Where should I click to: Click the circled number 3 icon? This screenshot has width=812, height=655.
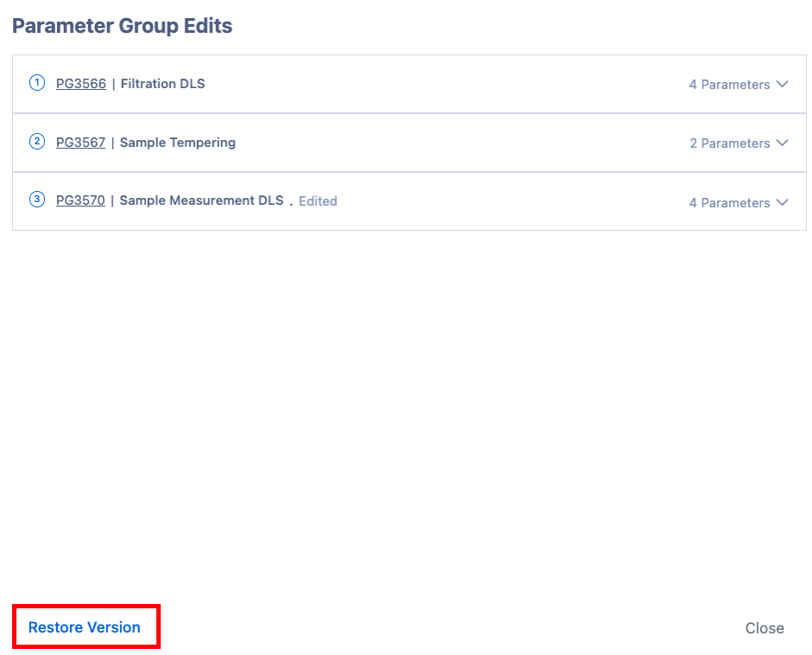tap(37, 200)
